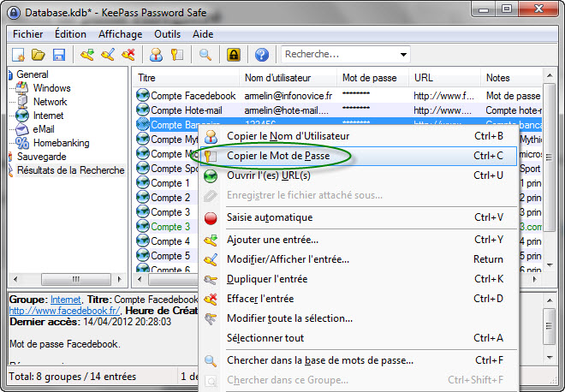Choose Copier le Mot de Passe
The height and width of the screenshot is (392, 565).
coord(358,156)
